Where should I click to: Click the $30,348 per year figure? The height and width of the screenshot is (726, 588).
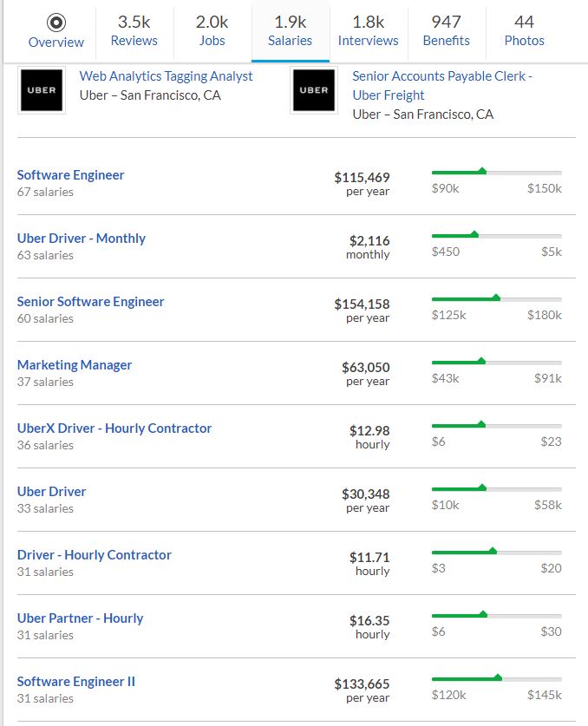click(x=366, y=500)
